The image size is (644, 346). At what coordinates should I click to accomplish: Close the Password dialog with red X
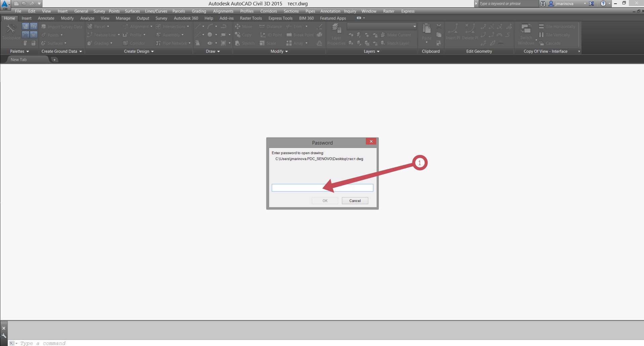point(371,142)
